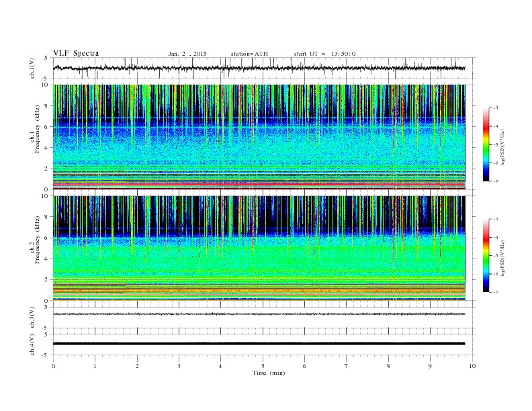Click the time axis tick label "5"
Viewport: 532px width, 411px height.
click(263, 366)
